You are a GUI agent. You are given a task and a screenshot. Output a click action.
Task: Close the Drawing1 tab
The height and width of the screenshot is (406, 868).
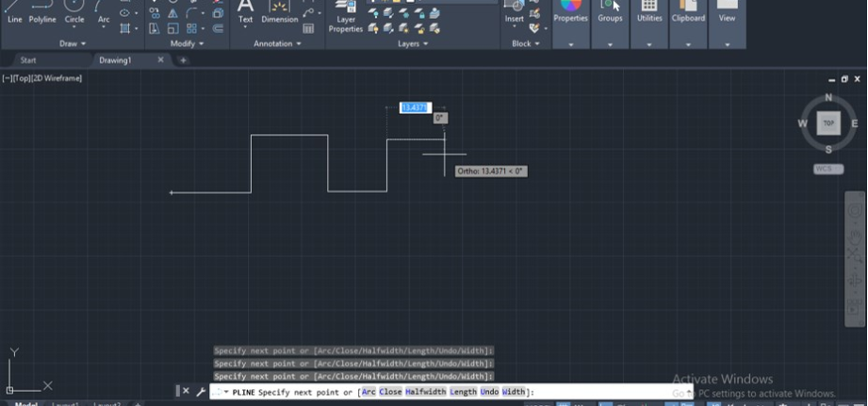pos(160,59)
